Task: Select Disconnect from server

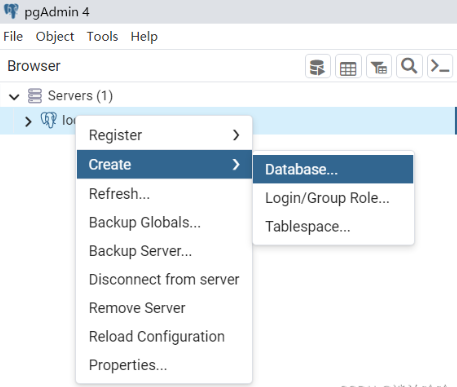Action: coord(164,279)
